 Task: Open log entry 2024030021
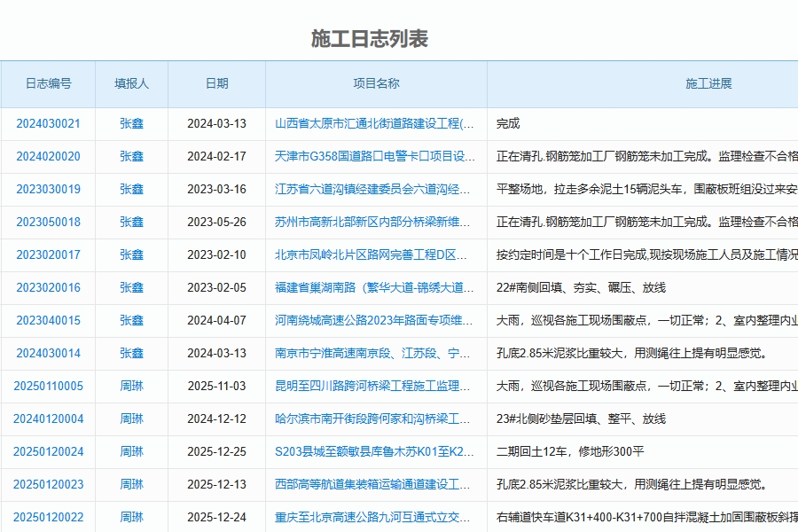(x=45, y=123)
